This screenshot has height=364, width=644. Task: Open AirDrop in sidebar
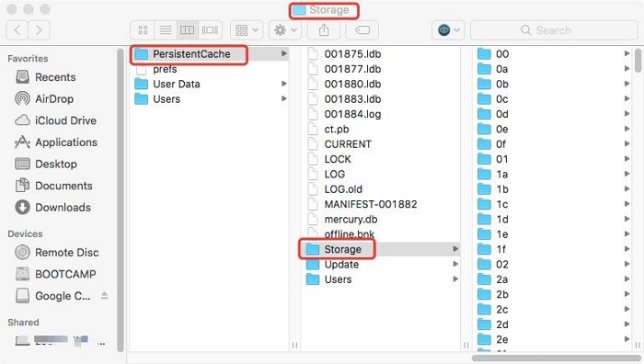[x=44, y=99]
